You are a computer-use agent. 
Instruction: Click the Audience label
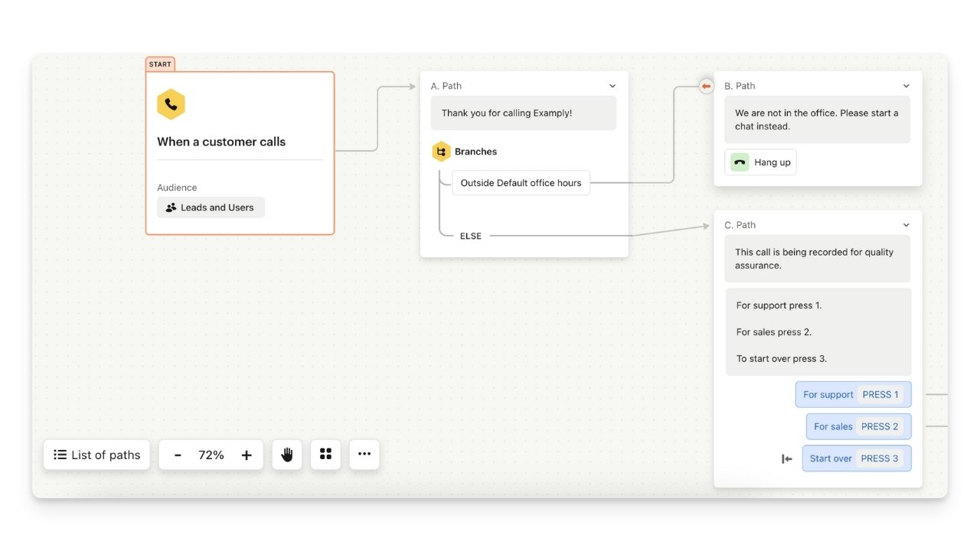[177, 187]
